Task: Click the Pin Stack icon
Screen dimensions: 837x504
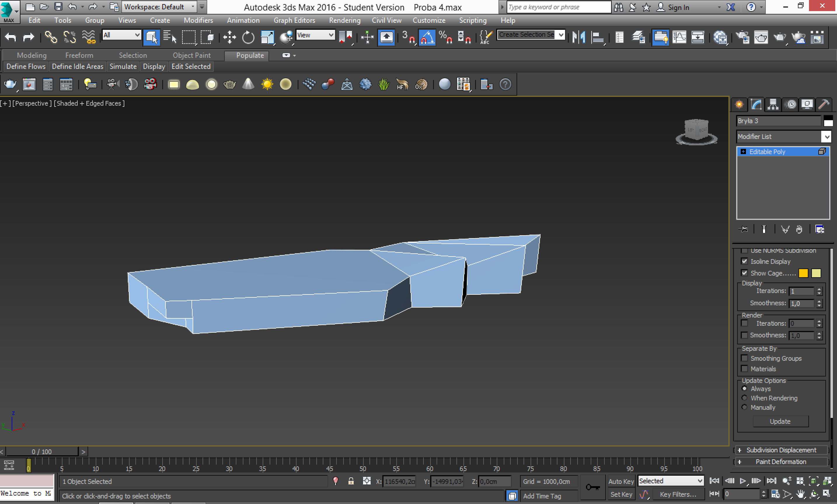Action: 743,229
